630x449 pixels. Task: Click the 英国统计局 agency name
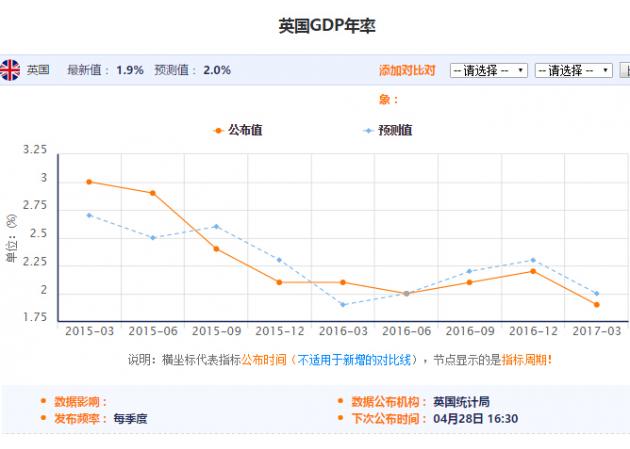[x=461, y=402]
